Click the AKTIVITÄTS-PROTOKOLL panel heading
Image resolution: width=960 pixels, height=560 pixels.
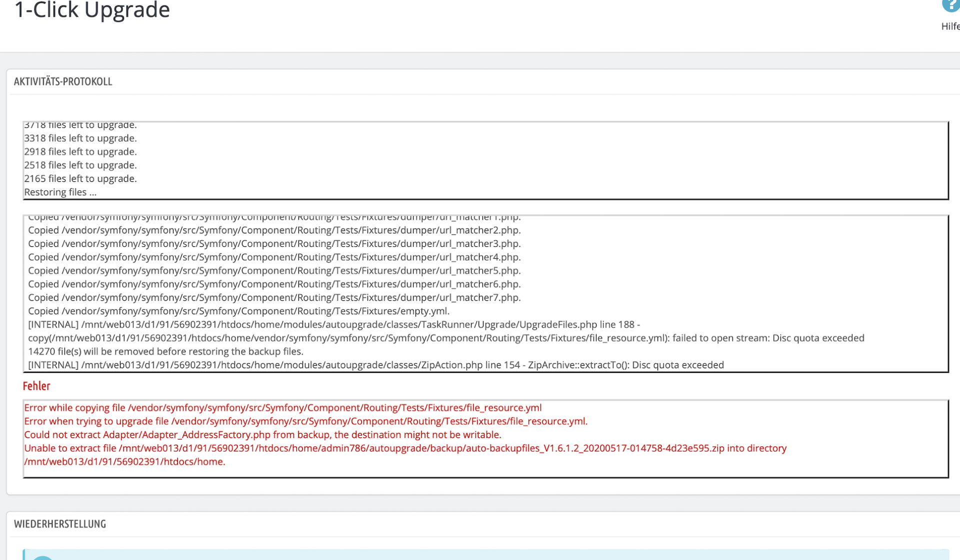tap(63, 81)
